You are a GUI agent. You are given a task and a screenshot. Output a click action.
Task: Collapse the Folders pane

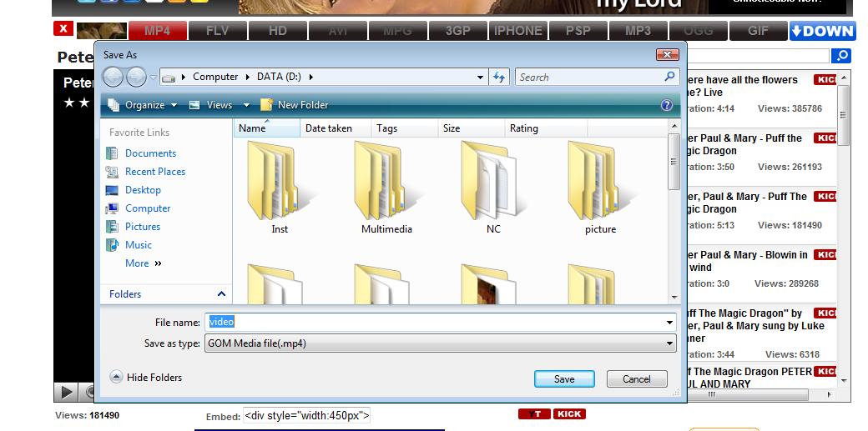click(x=221, y=293)
